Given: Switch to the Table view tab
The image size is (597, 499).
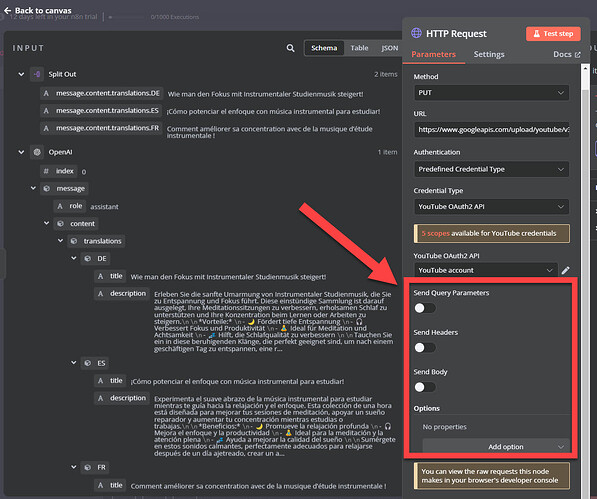Looking at the screenshot, I should coord(359,48).
